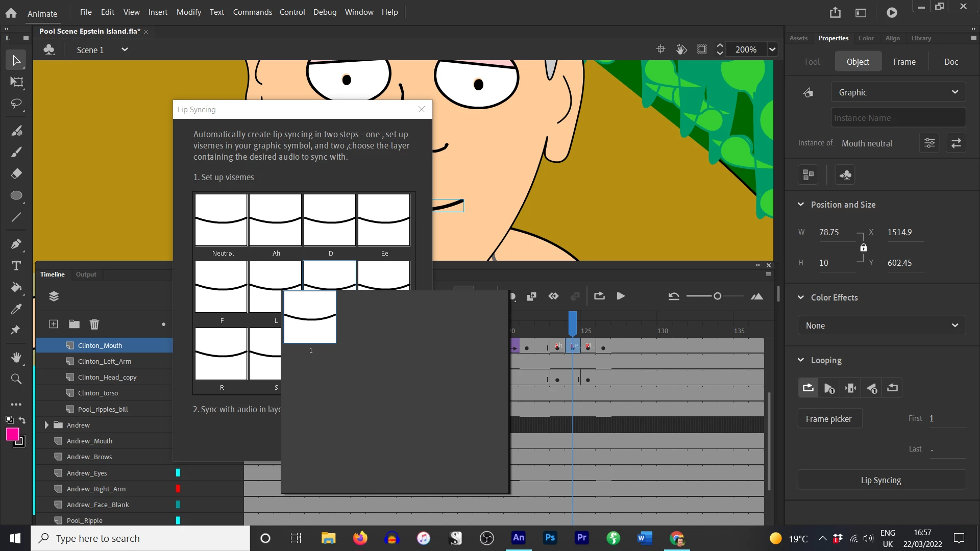Screen dimensions: 980x551
Task: Expand the Andrew layer folder
Action: [x=46, y=425]
